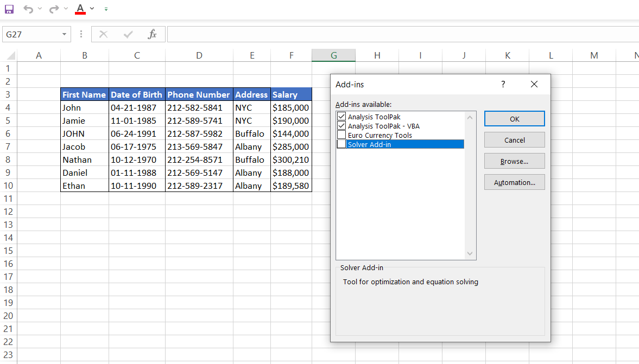
Task: Apply the red font color button
Action: point(80,9)
